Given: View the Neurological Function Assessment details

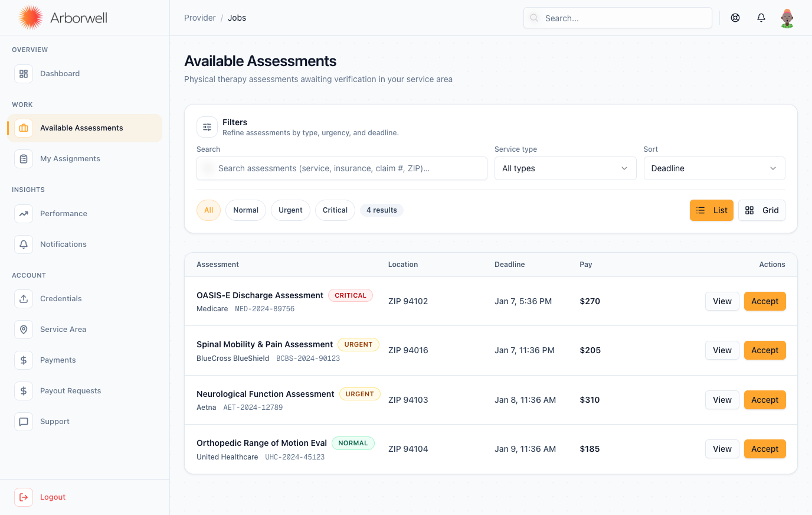Looking at the screenshot, I should (722, 400).
